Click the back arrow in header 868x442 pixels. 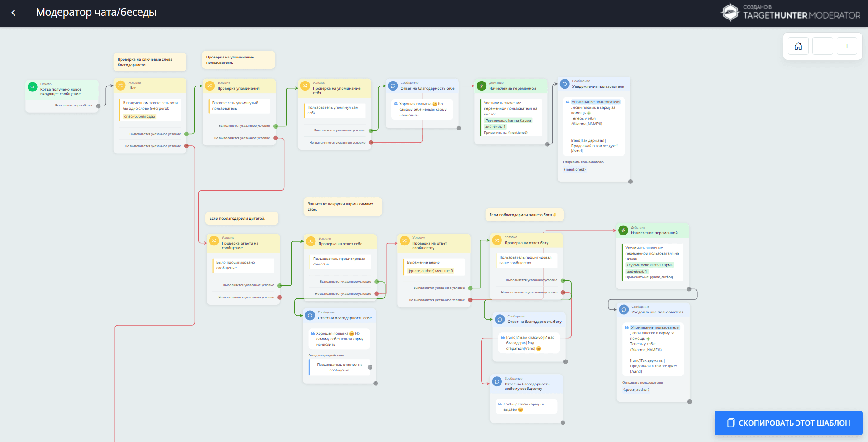(14, 13)
